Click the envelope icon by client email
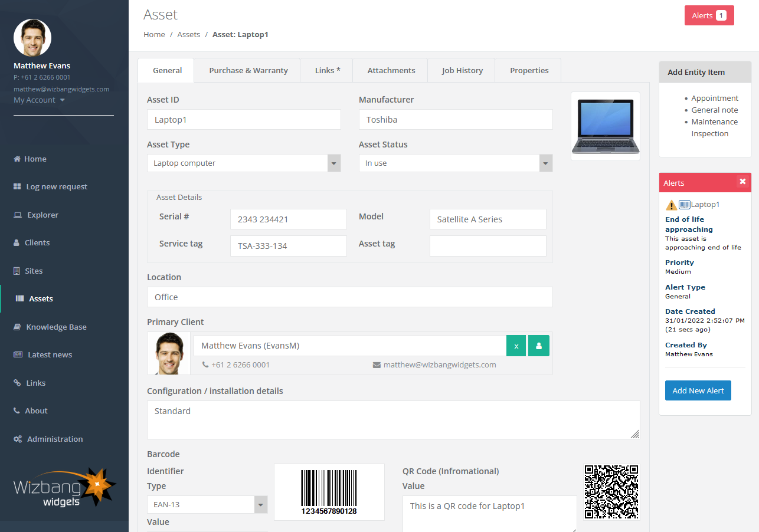Image resolution: width=759 pixels, height=532 pixels. [x=377, y=364]
